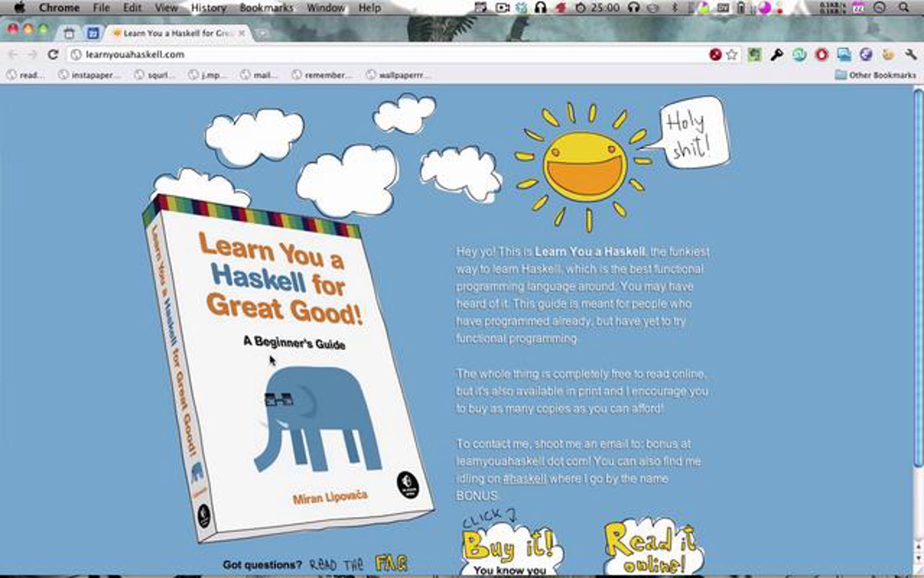Open the Edit menu
Viewport: 924px width, 578px height.
click(132, 8)
